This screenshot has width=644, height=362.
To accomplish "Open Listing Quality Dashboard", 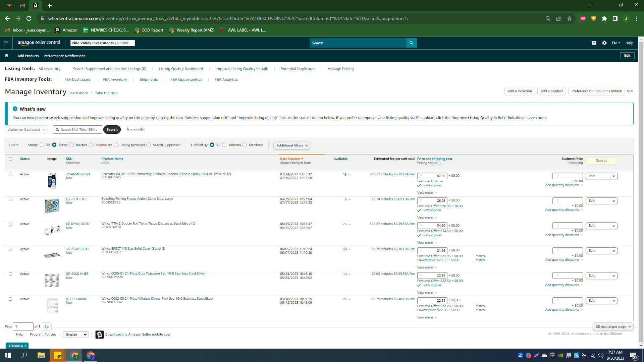I will pos(181,69).
